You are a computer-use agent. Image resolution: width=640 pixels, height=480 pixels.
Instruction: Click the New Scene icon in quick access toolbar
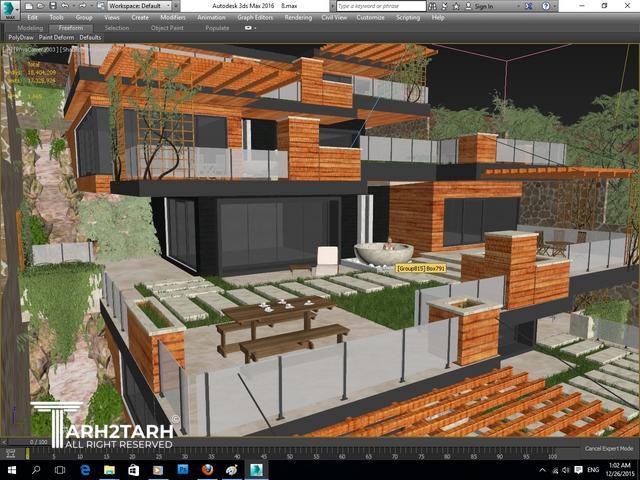pos(30,6)
